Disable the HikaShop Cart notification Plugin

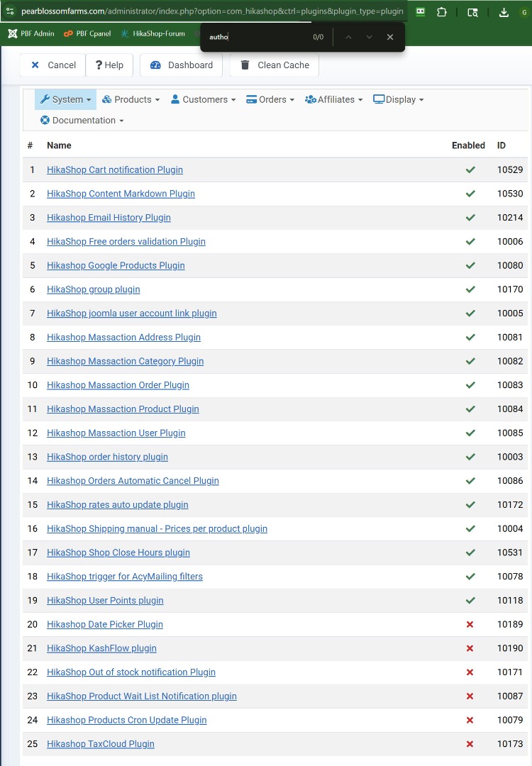click(x=470, y=170)
